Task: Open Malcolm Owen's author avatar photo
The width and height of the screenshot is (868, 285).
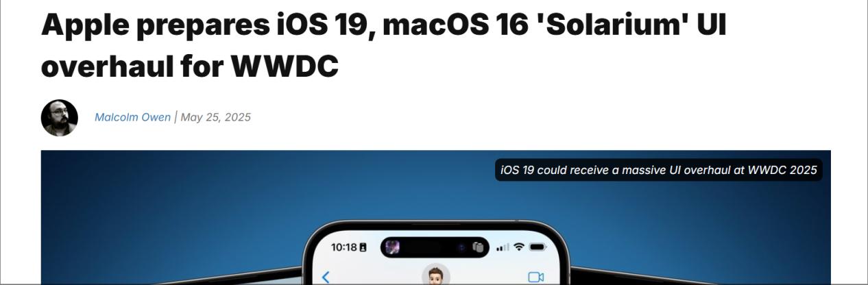Action: (x=60, y=117)
